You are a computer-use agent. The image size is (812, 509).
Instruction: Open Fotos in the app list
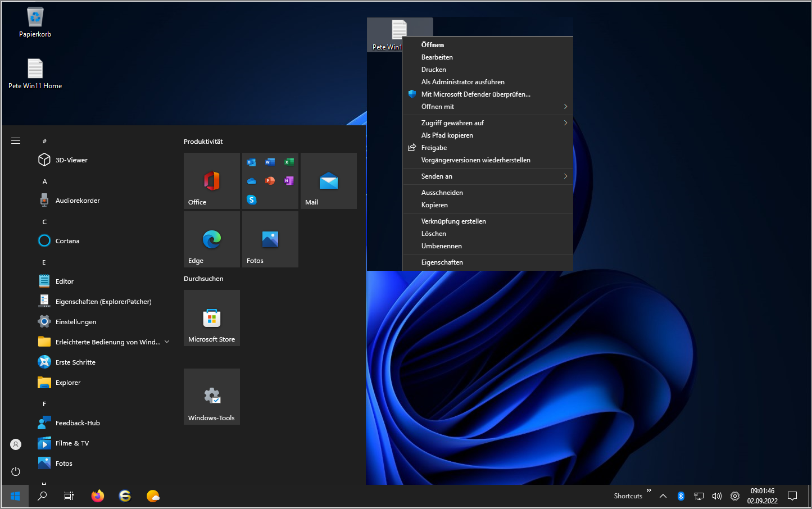tap(104, 463)
